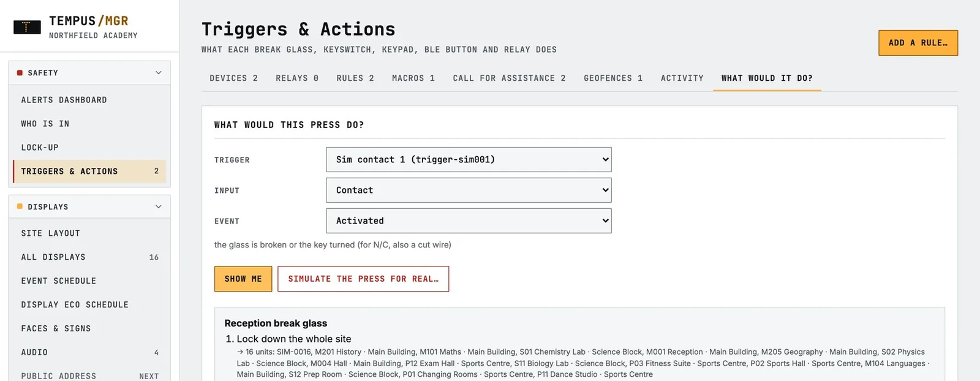The image size is (980, 381).
Task: Switch to the Devices tab
Action: (x=234, y=78)
